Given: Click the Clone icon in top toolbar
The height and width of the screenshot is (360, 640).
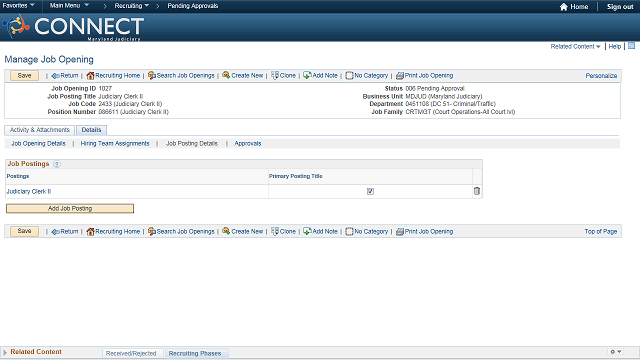Looking at the screenshot, I should pyautogui.click(x=275, y=76).
